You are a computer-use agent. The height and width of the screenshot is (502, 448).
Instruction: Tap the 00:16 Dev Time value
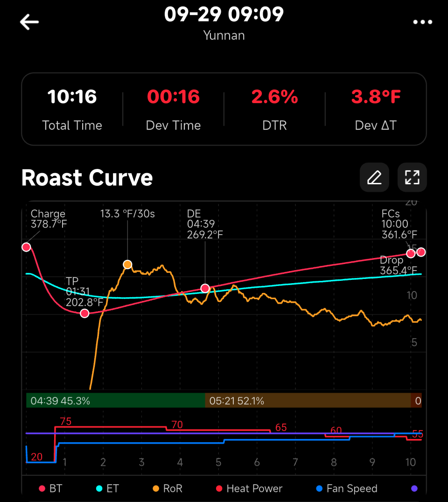(x=173, y=97)
